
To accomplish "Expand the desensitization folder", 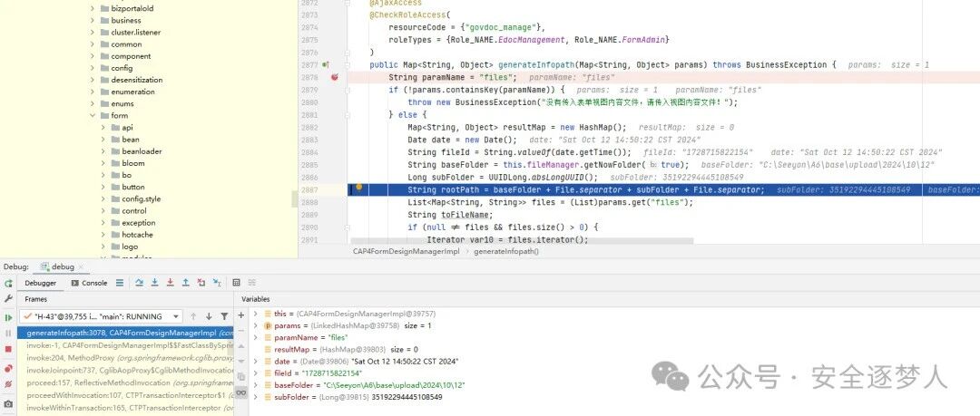I will (x=93, y=80).
